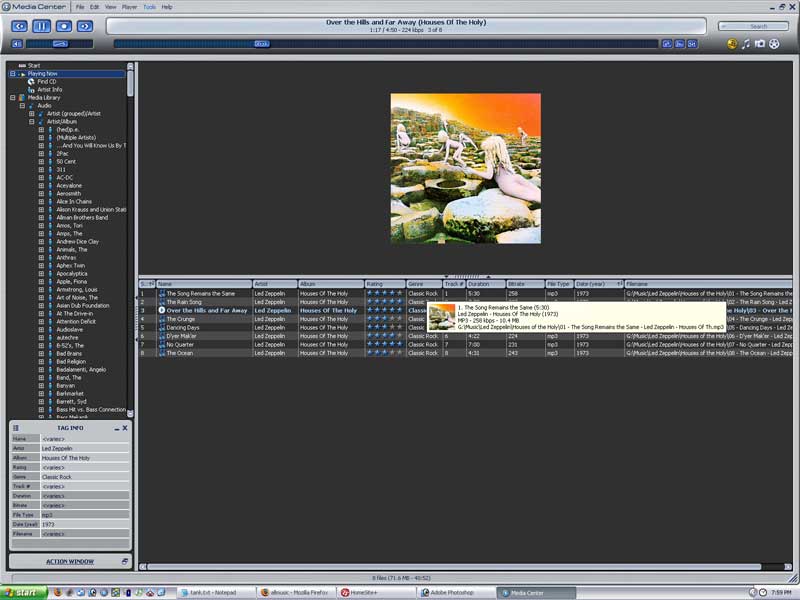Skip to the previous track

tap(19, 26)
